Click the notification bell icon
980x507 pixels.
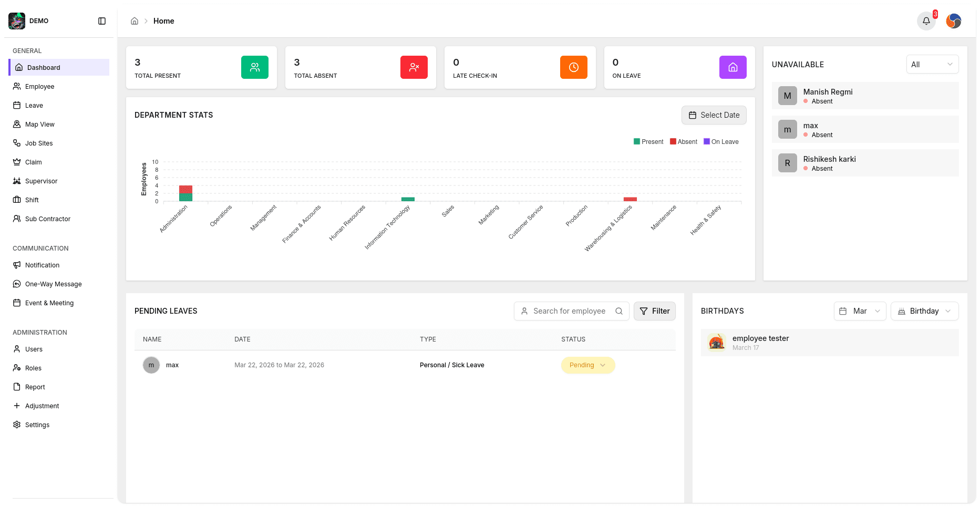click(926, 21)
